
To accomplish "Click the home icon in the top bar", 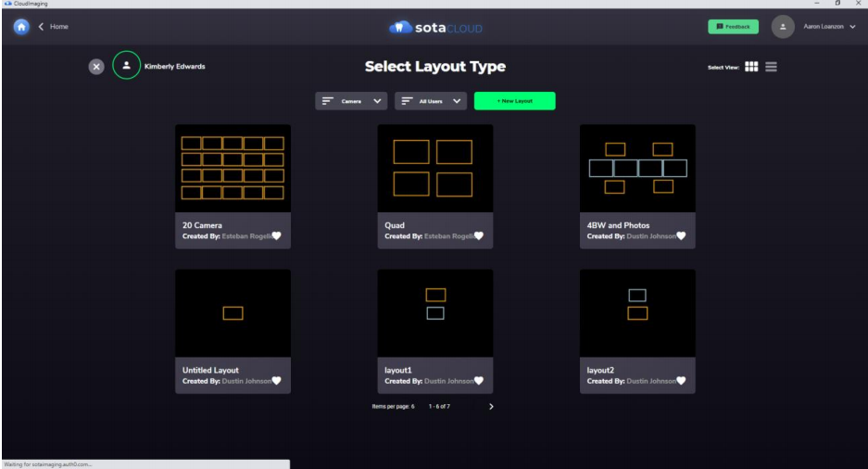I will pos(21,27).
